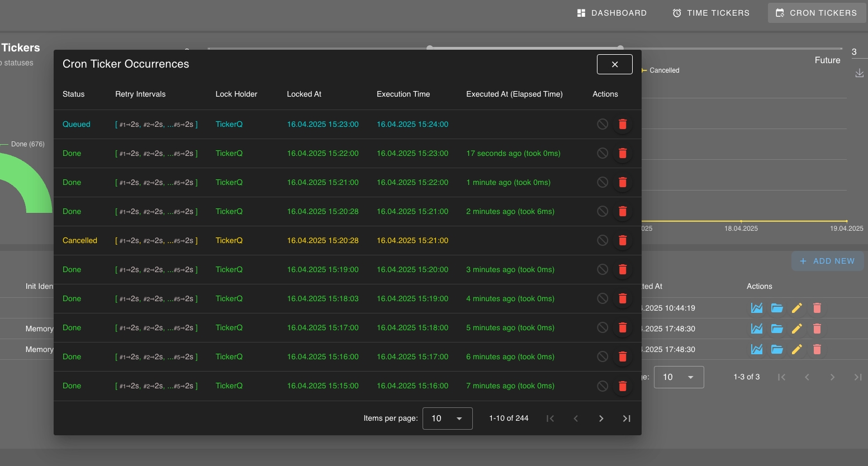Image resolution: width=868 pixels, height=466 pixels.
Task: Click Lock Holder column header
Action: 236,94
